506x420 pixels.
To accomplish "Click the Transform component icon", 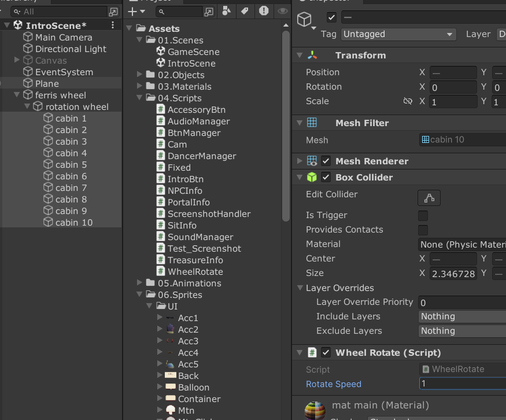I will pyautogui.click(x=312, y=55).
